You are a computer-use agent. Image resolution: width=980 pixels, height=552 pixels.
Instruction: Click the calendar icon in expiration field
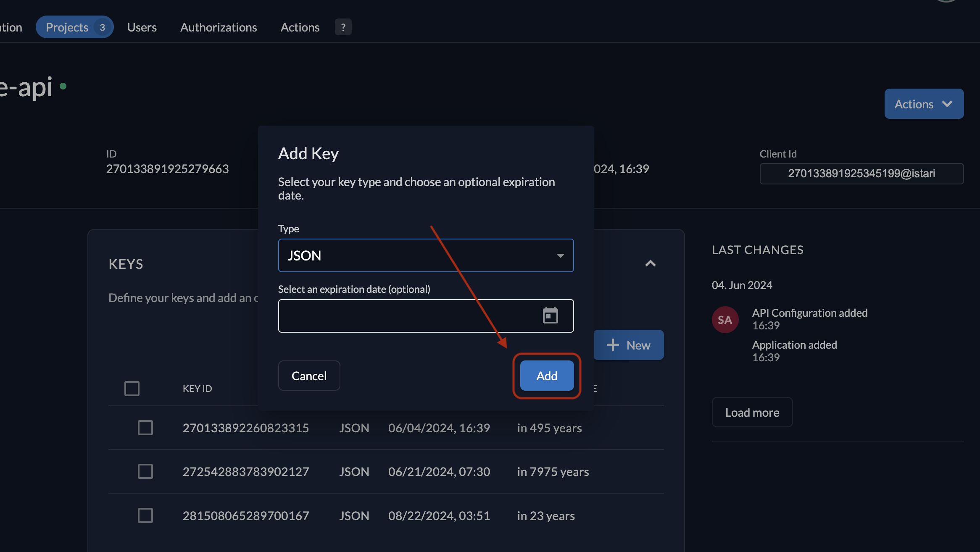click(550, 315)
